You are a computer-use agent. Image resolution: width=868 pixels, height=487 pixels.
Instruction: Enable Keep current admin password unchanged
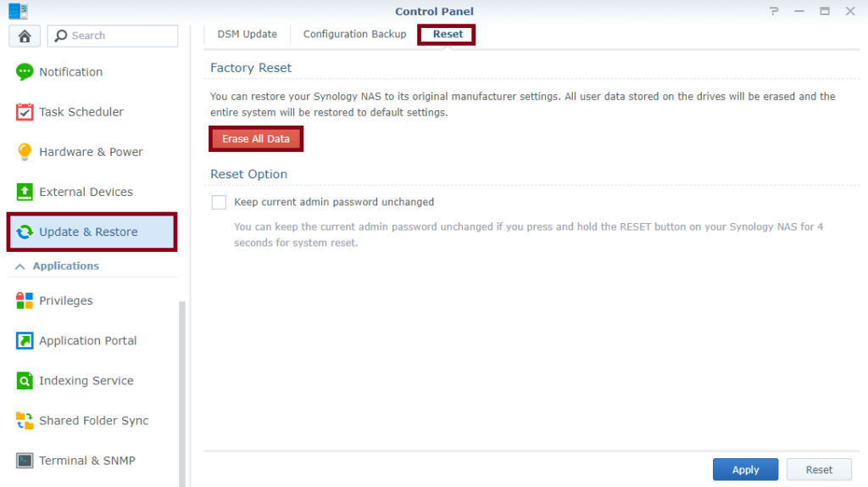(219, 202)
